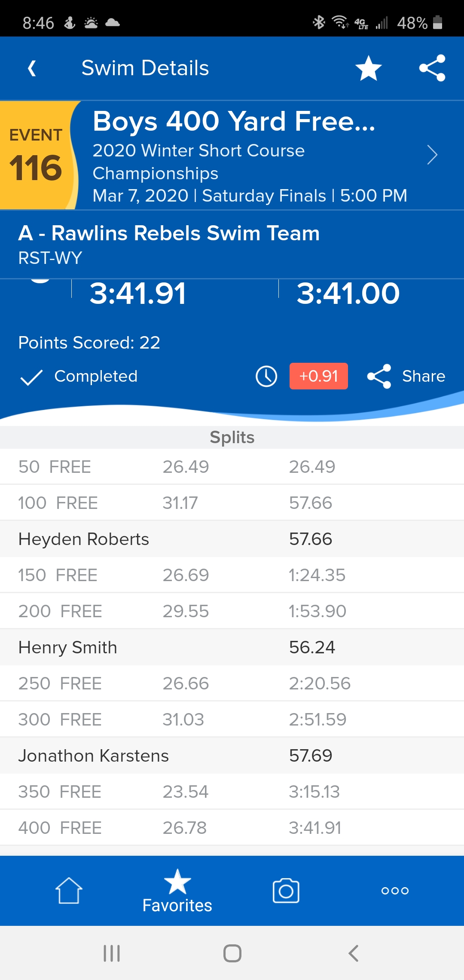The width and height of the screenshot is (464, 980).
Task: Toggle the favorite star in header
Action: (x=368, y=68)
